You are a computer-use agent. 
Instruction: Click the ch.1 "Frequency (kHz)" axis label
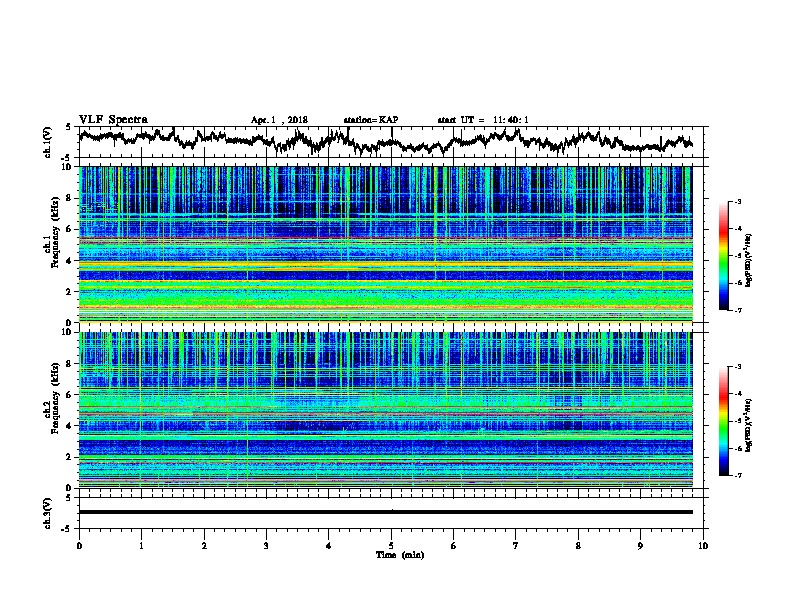[x=55, y=232]
